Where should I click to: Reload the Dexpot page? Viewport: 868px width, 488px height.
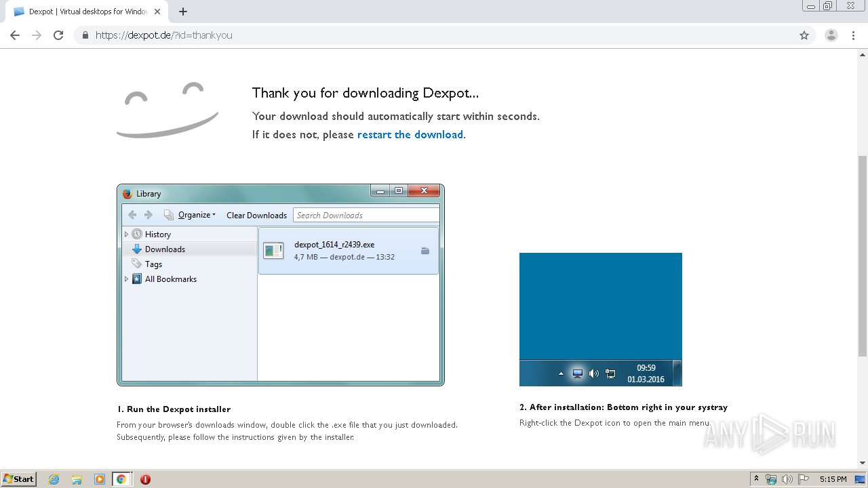[x=58, y=35]
